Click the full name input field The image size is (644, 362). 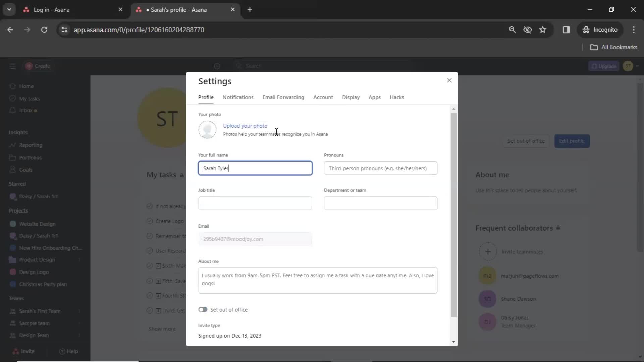(x=255, y=168)
